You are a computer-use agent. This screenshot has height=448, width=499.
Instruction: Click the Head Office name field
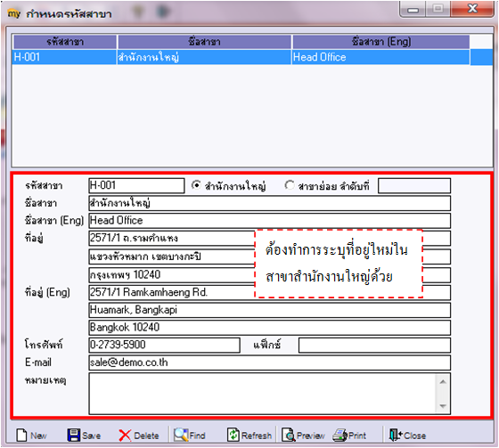[x=269, y=221]
